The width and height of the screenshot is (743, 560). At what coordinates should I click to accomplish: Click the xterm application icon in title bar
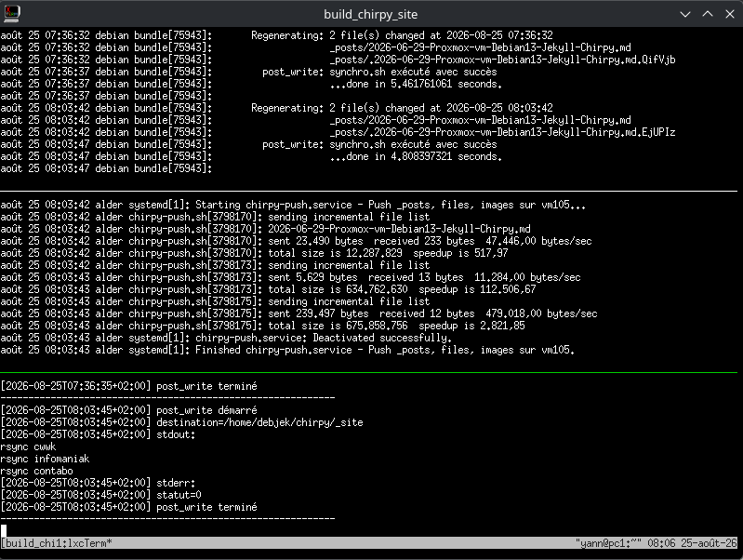11,13
